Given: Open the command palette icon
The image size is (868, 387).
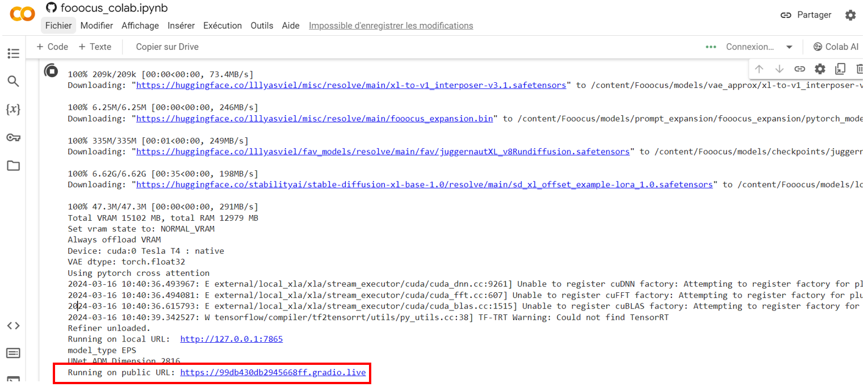Looking at the screenshot, I should coord(13,354).
